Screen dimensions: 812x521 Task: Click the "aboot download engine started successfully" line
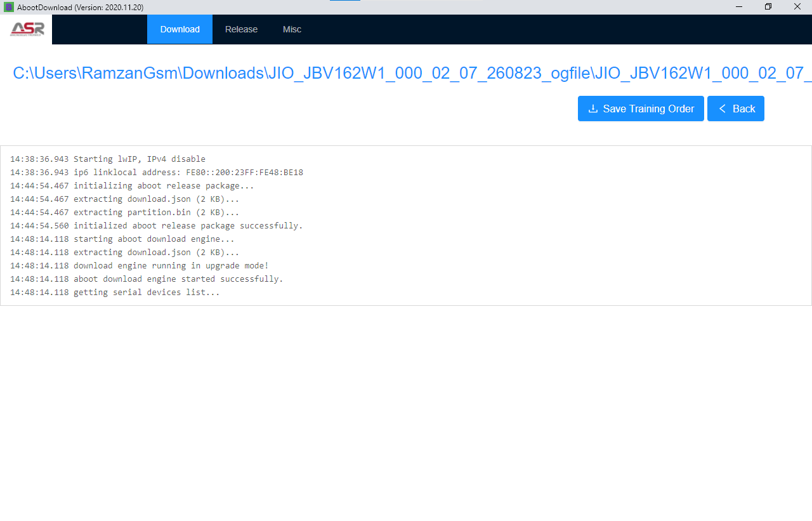pos(178,279)
